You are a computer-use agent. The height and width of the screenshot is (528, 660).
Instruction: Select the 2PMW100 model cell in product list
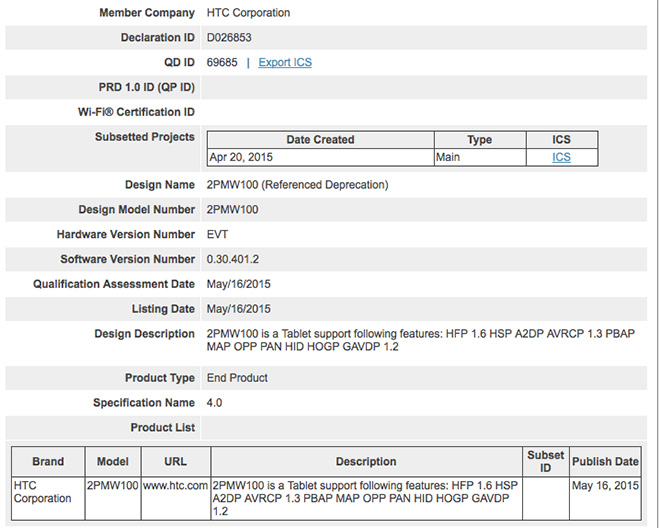point(112,498)
